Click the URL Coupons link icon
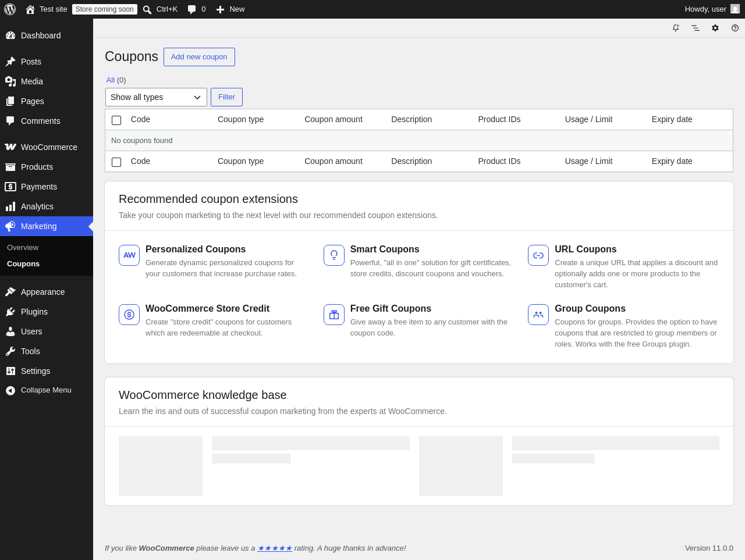Viewport: 745px width, 560px height. pos(538,255)
